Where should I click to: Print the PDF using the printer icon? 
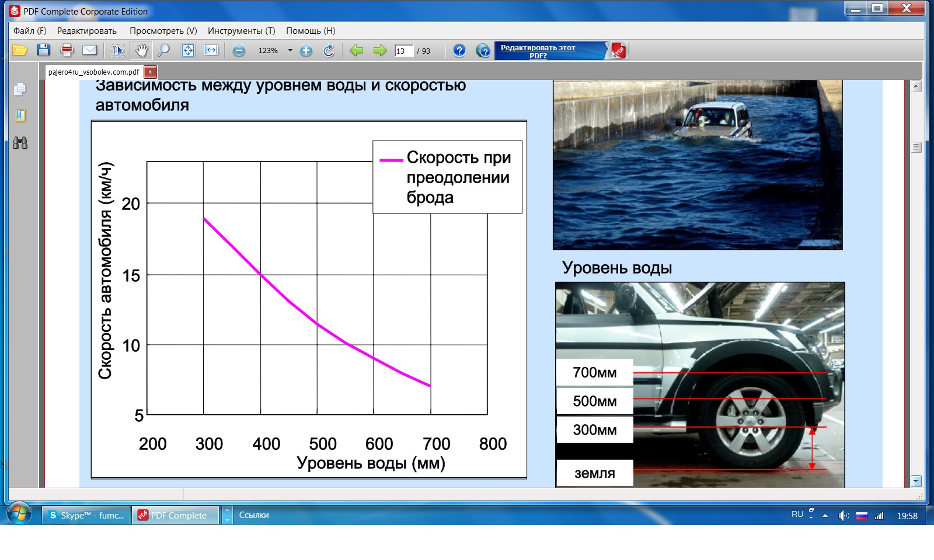[x=67, y=51]
